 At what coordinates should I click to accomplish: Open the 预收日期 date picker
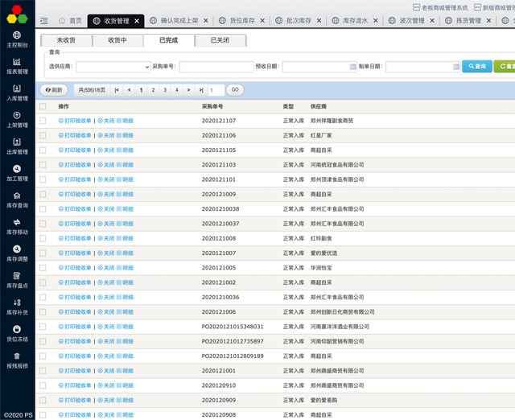(x=352, y=67)
